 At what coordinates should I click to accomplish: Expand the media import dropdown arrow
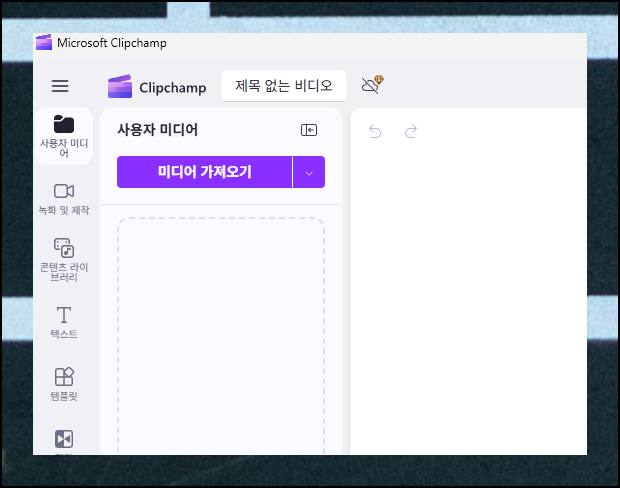pyautogui.click(x=309, y=172)
